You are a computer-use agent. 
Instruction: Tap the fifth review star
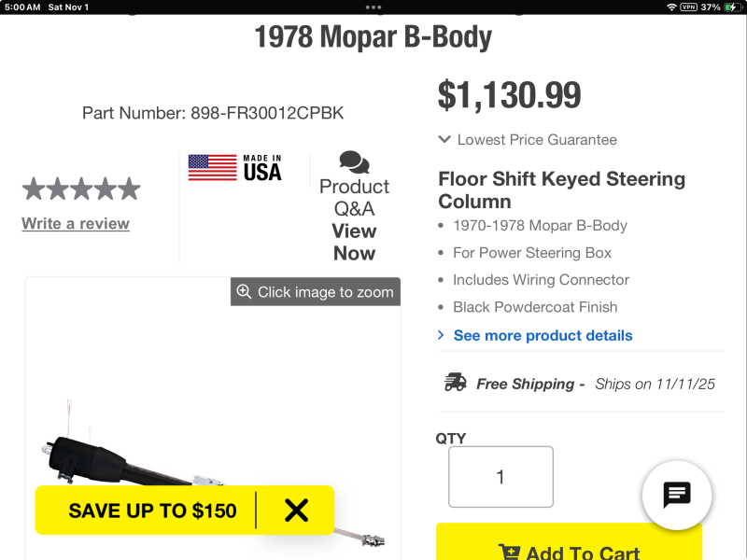[x=129, y=189]
